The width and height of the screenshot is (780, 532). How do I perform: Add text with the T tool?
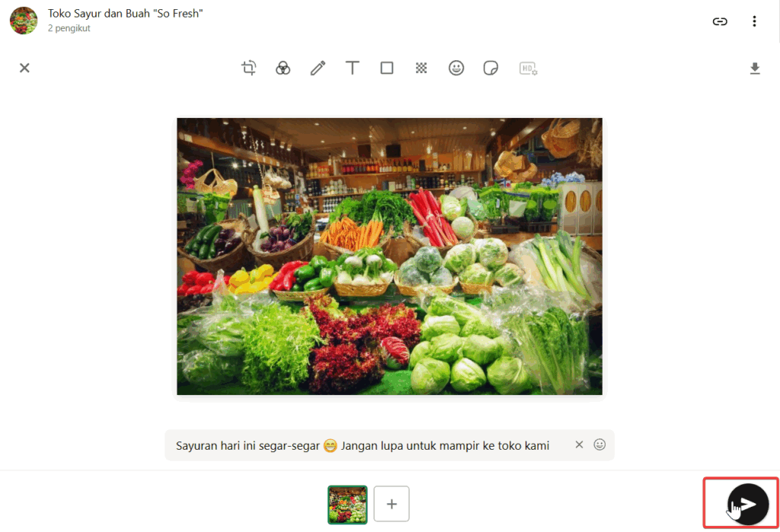(x=352, y=68)
